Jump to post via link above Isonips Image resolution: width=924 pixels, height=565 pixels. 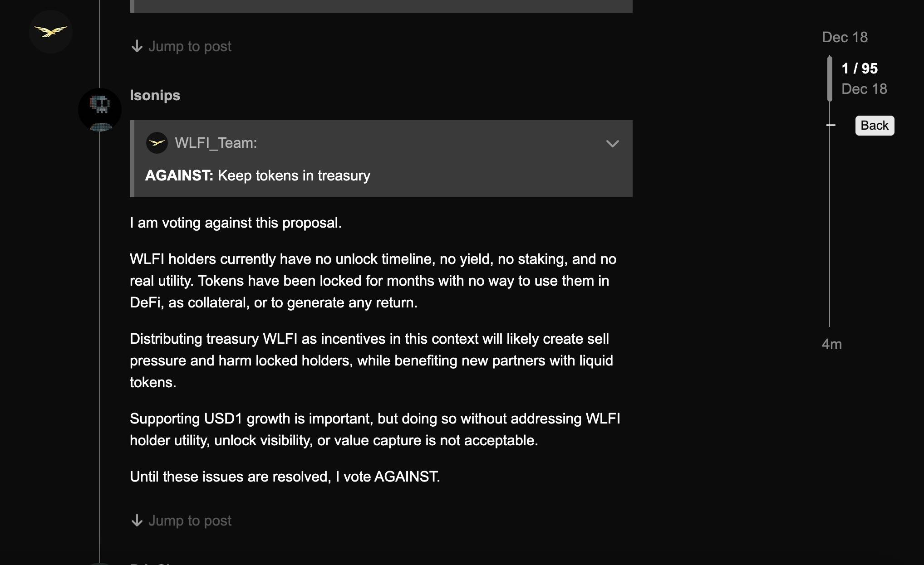(x=190, y=46)
